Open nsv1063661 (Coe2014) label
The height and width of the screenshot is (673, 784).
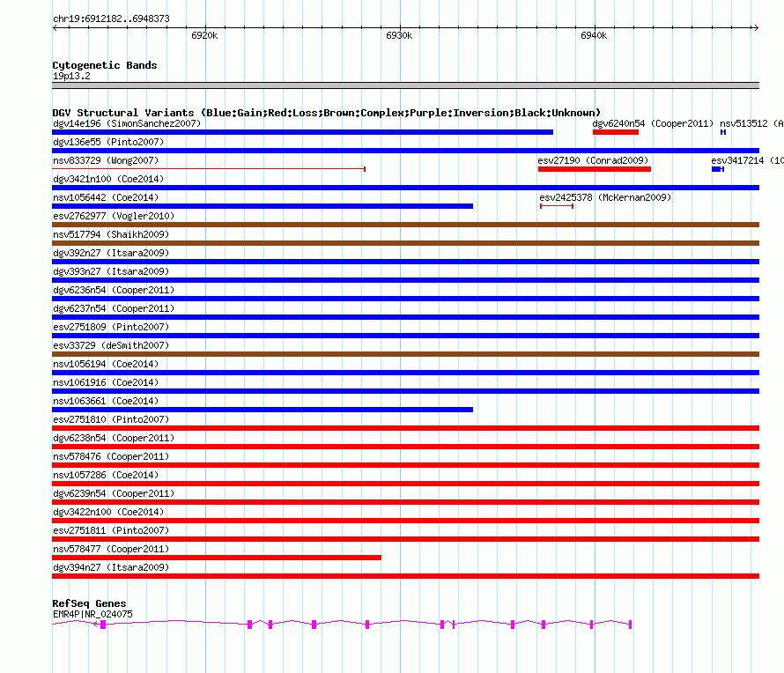pyautogui.click(x=106, y=401)
